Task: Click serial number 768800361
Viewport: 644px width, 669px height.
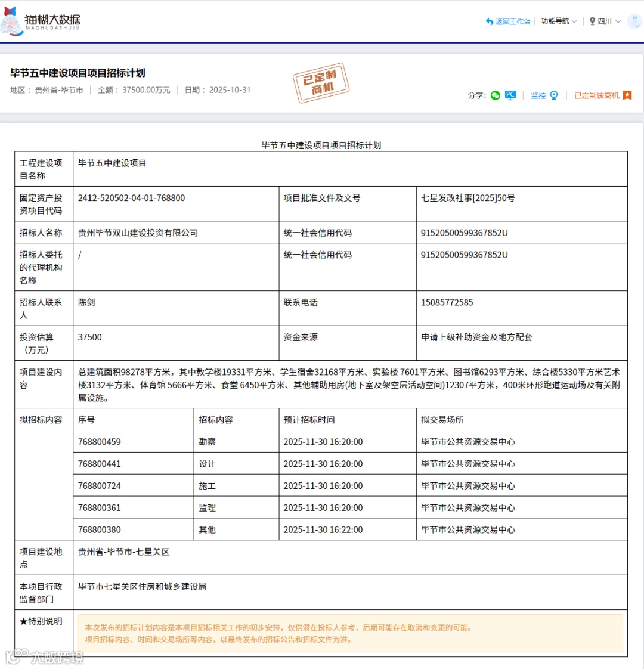Action: coord(99,508)
